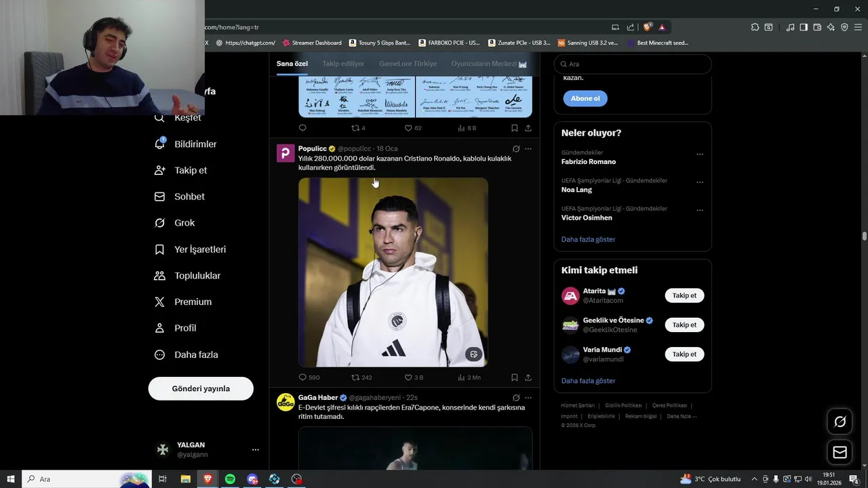
Task: Open Profil page
Action: [x=175, y=328]
